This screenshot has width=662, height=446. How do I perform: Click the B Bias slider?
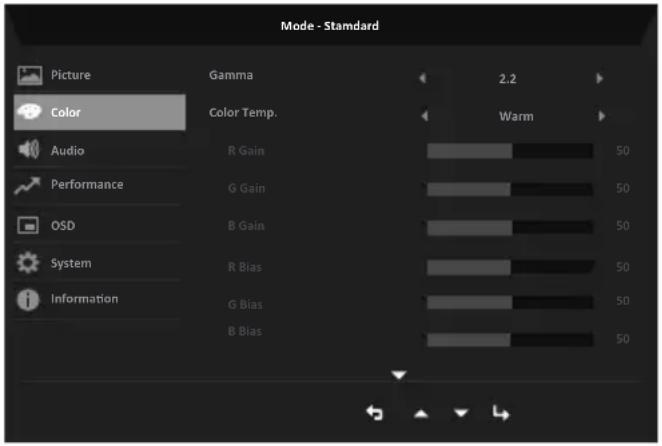click(x=510, y=340)
